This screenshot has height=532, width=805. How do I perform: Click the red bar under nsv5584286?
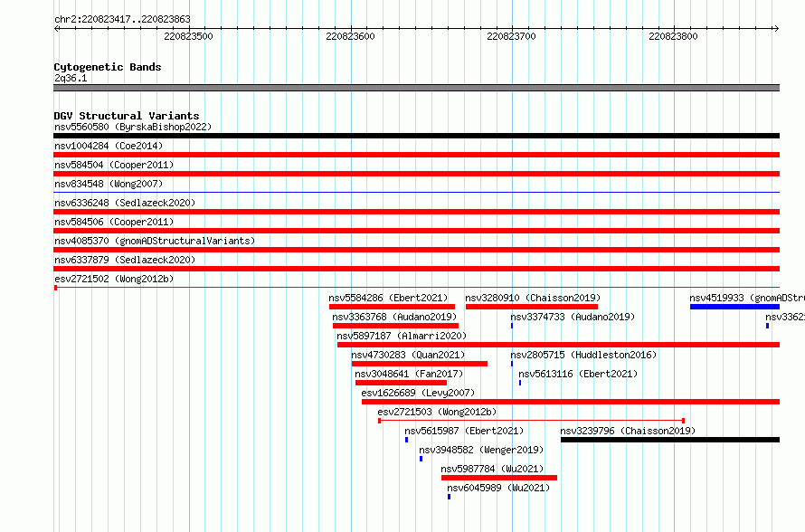tap(392, 307)
